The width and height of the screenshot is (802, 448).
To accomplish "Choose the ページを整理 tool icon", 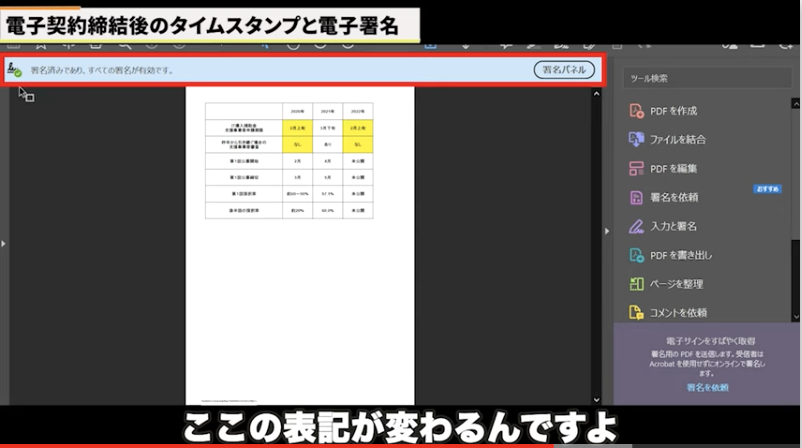I will pos(636,284).
